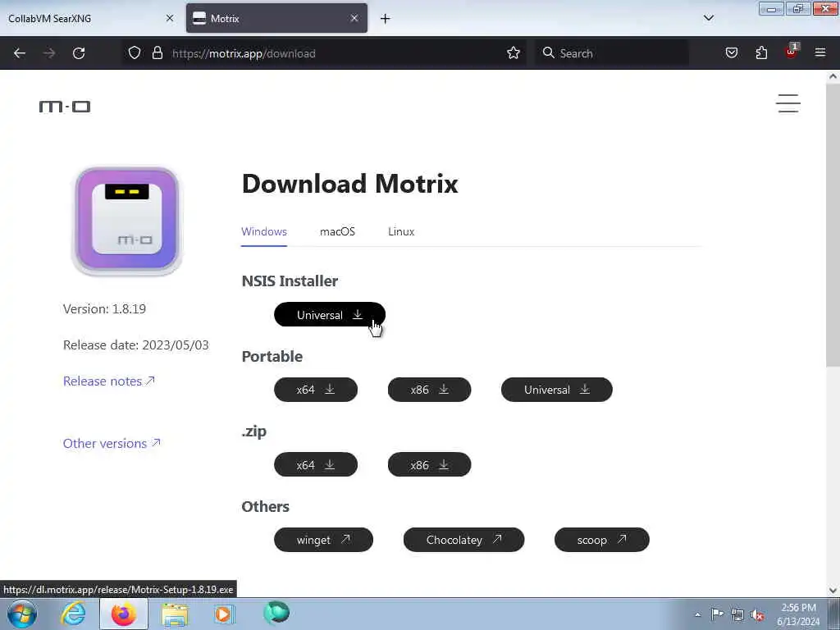Click the Release date: 2023/05/03 text

coord(136,345)
